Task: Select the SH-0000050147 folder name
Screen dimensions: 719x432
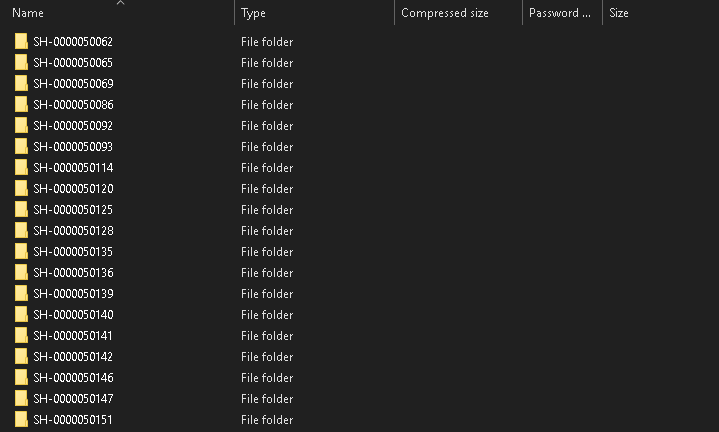Action: click(73, 399)
